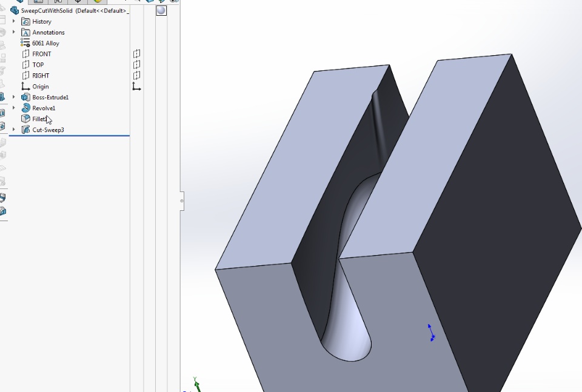Click the Cut-Sweep3 feature icon
The image size is (582, 392).
point(25,130)
